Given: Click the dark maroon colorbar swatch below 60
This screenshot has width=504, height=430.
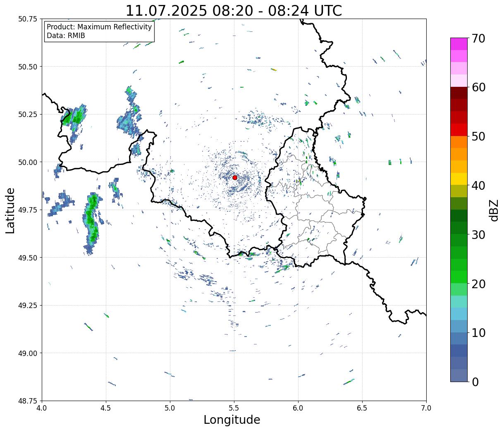Looking at the screenshot, I should pyautogui.click(x=459, y=93).
